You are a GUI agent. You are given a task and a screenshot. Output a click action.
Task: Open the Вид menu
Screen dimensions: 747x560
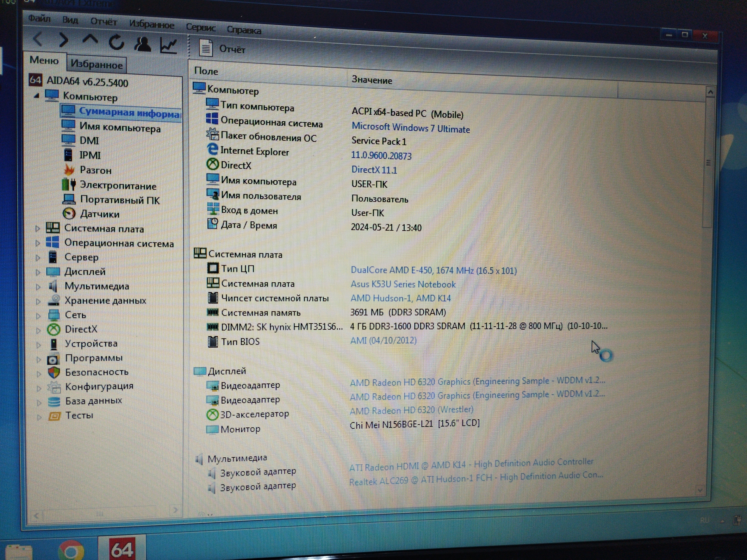click(70, 20)
